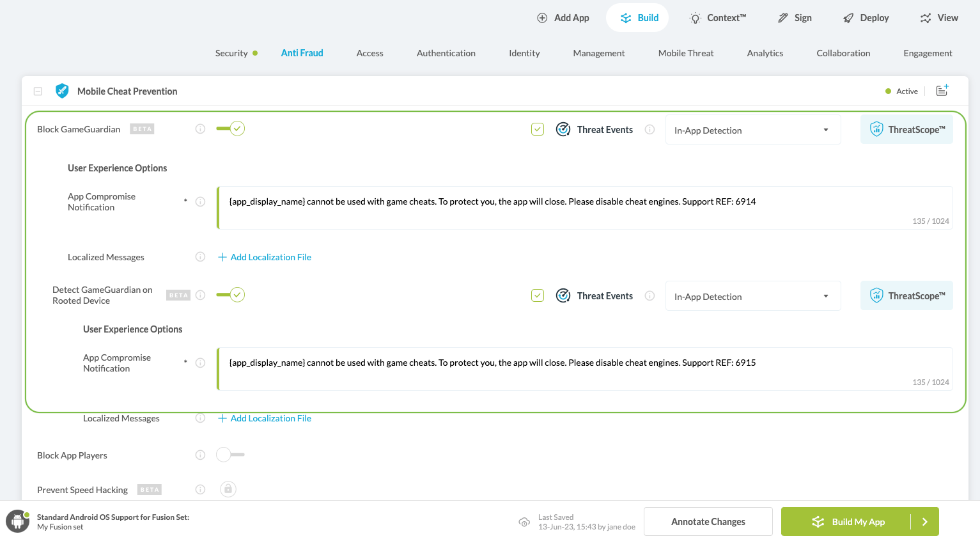Open In-App Detection dropdown for Rooted Device detection
The height and width of the screenshot is (541, 980).
point(752,297)
